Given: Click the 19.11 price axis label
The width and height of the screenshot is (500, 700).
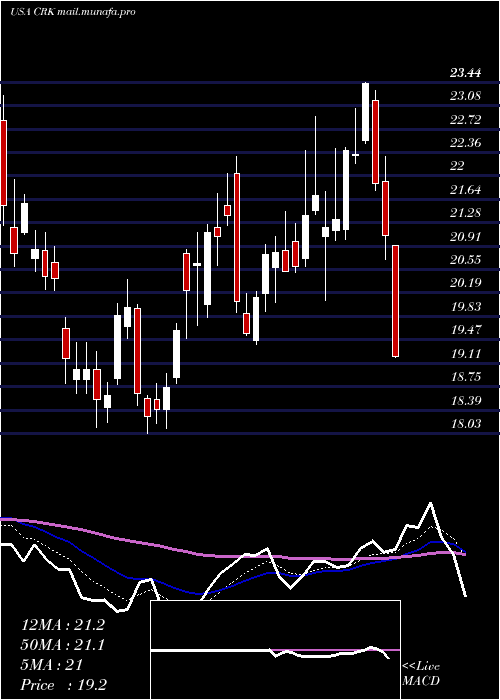Looking at the screenshot, I should tap(466, 353).
